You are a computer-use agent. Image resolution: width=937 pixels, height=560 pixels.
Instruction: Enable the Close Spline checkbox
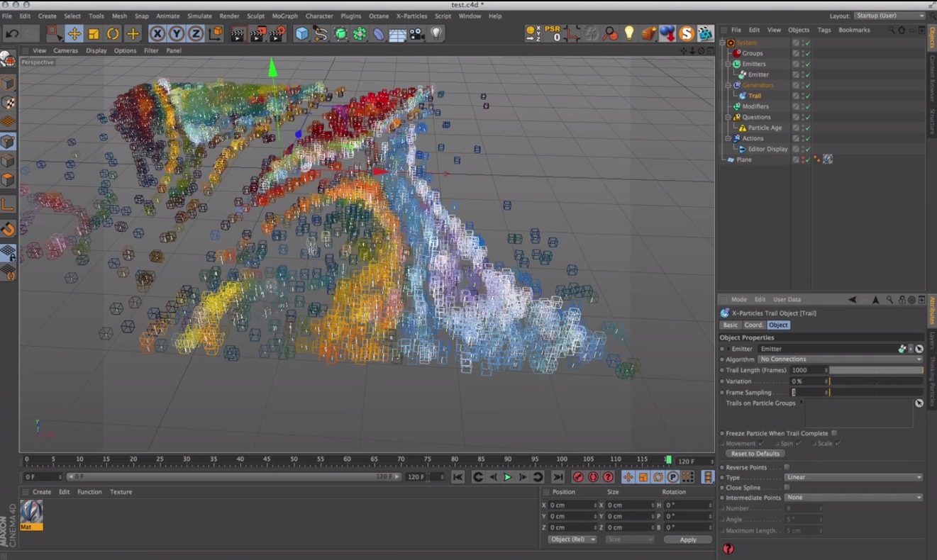click(x=787, y=488)
